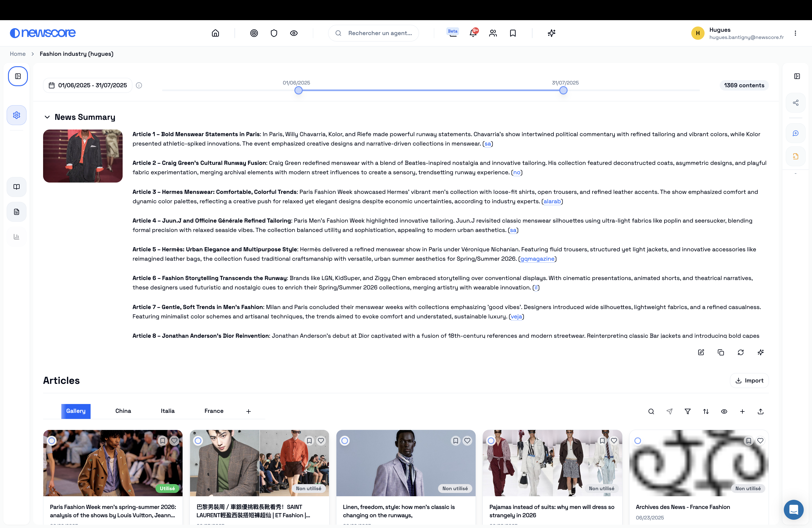Image resolution: width=812 pixels, height=528 pixels.
Task: Toggle the eye visibility icon in Articles toolbar
Action: tap(724, 411)
